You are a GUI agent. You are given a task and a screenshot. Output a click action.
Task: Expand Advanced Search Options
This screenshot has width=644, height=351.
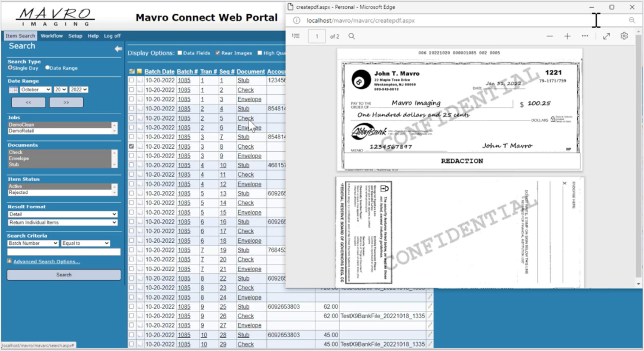tap(47, 261)
